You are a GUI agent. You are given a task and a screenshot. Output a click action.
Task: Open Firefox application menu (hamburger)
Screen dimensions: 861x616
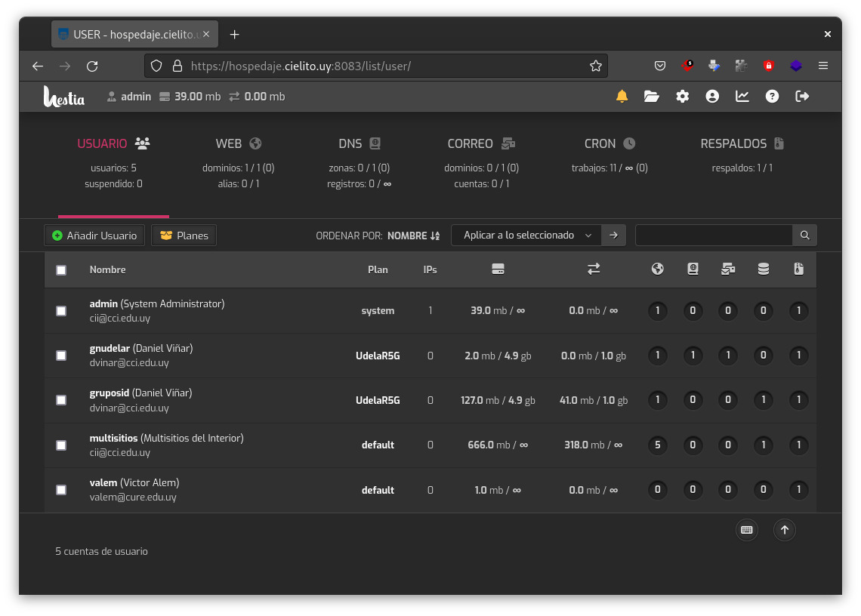[823, 66]
